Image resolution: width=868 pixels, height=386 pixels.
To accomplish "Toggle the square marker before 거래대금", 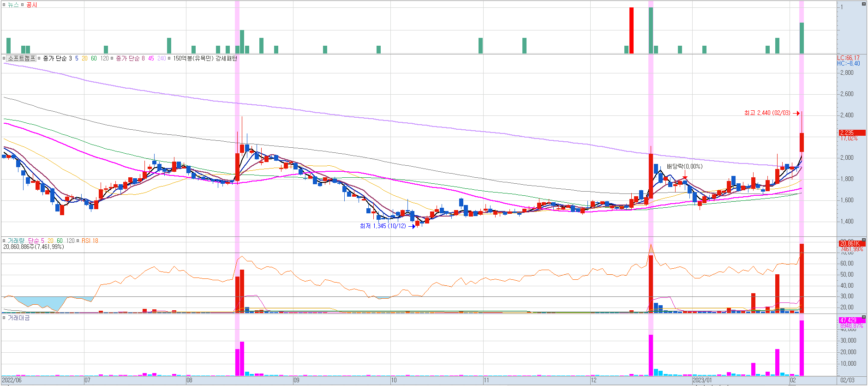I will 4,318.
